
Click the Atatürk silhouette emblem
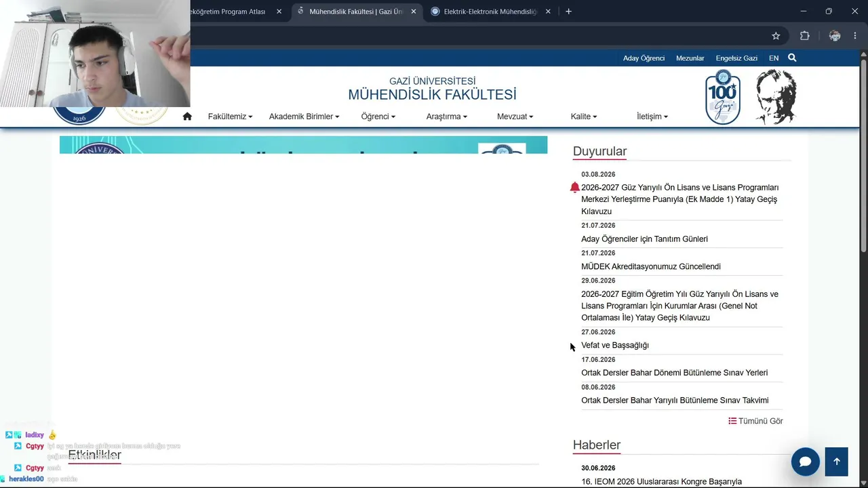(776, 97)
